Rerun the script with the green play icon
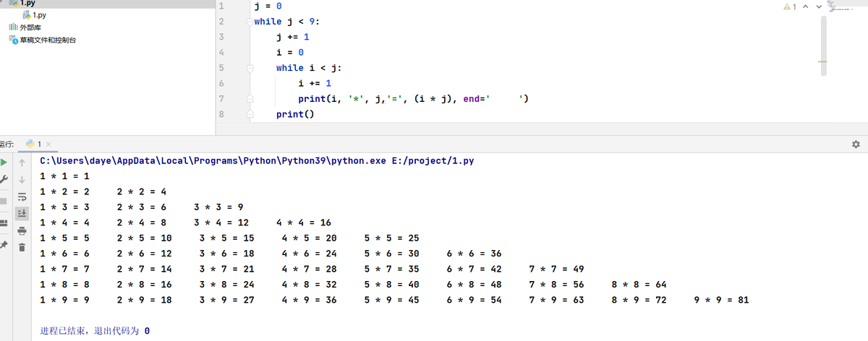This screenshot has height=341, width=868. pyautogui.click(x=4, y=161)
